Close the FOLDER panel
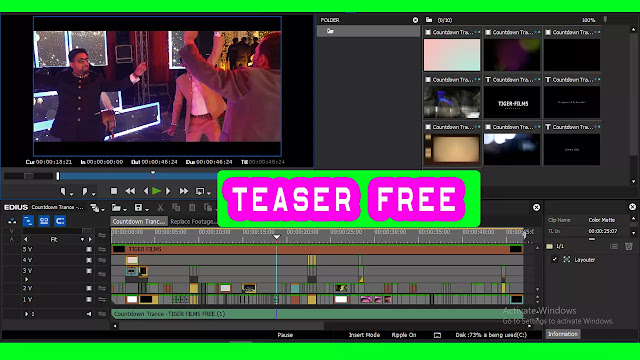The height and width of the screenshot is (360, 640). coord(415,20)
